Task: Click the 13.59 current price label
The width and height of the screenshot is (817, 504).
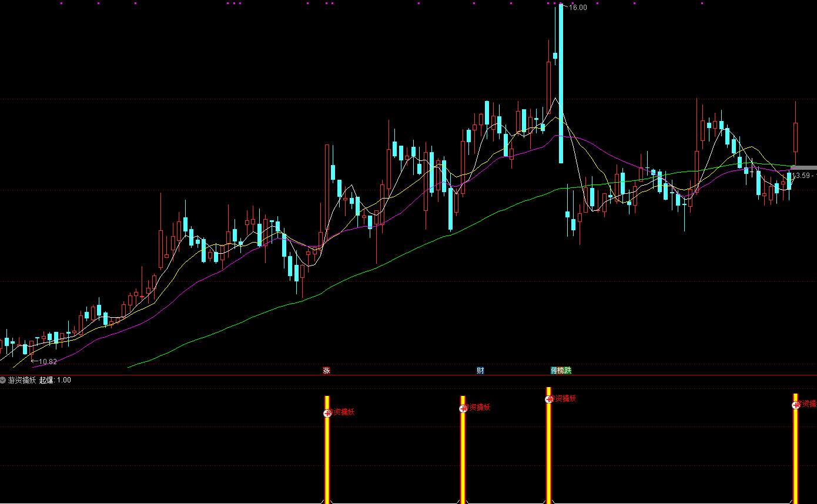Action: point(803,176)
